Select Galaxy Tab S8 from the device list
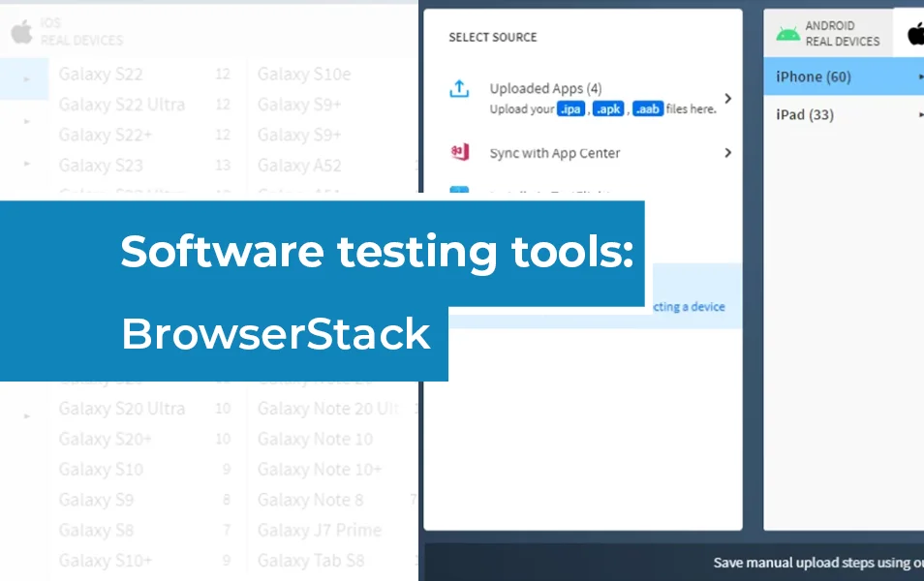The height and width of the screenshot is (581, 924). 310,561
